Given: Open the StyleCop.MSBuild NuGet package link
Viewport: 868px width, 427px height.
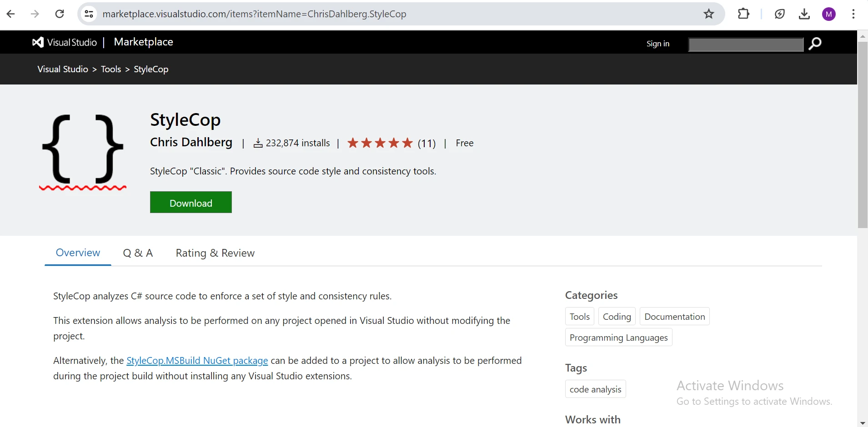Looking at the screenshot, I should [197, 361].
